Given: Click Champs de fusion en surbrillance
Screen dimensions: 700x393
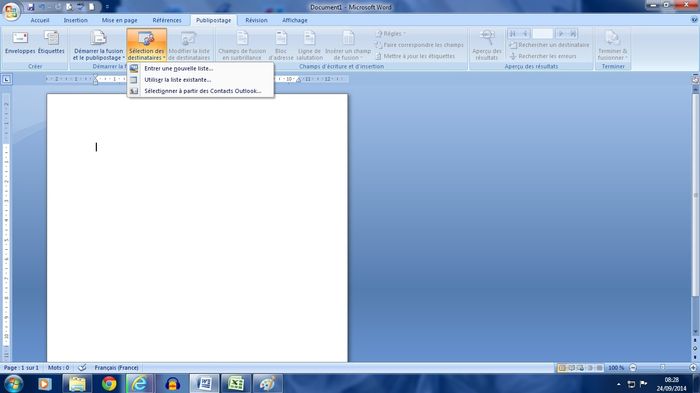Looking at the screenshot, I should pos(242,46).
